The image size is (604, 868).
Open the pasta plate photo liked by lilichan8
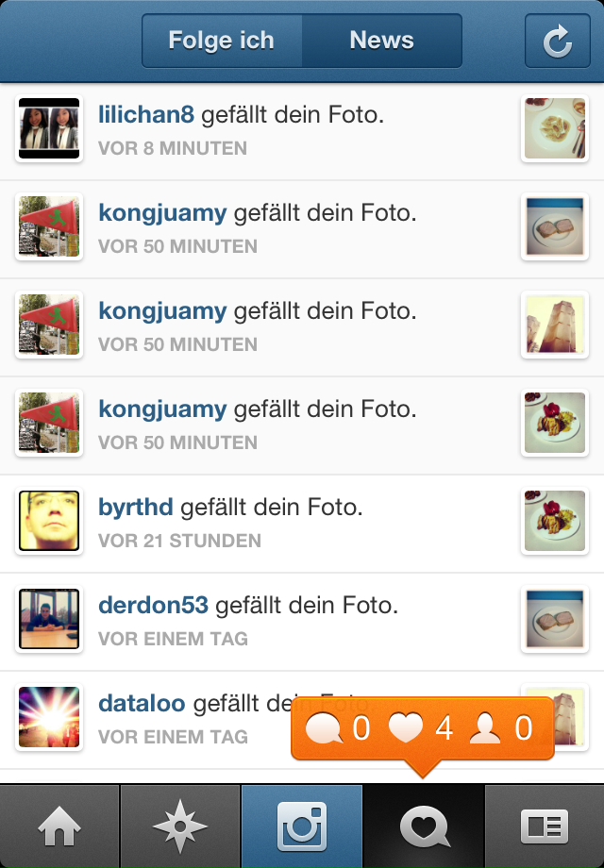[555, 128]
